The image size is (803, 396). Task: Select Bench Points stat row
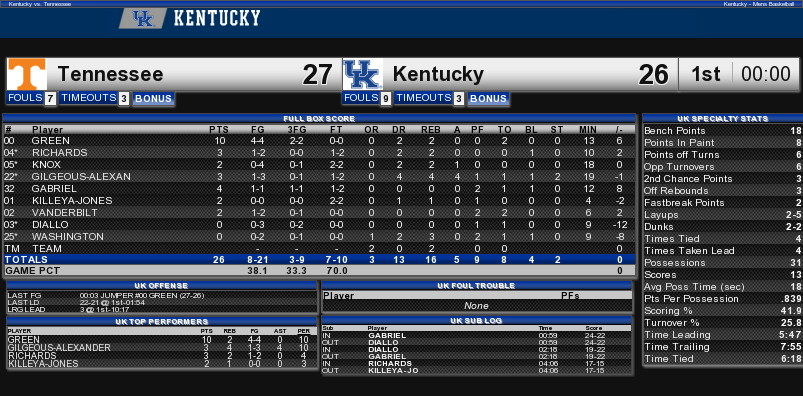(722, 131)
